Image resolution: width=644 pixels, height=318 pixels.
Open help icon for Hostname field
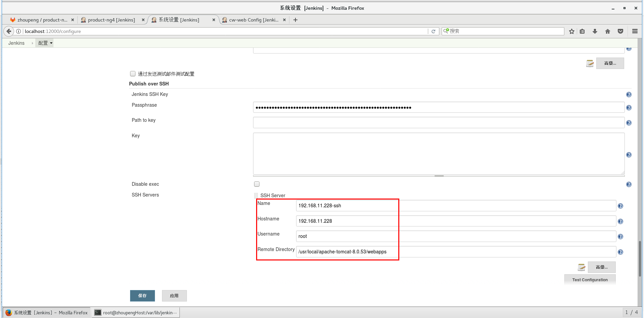point(620,221)
